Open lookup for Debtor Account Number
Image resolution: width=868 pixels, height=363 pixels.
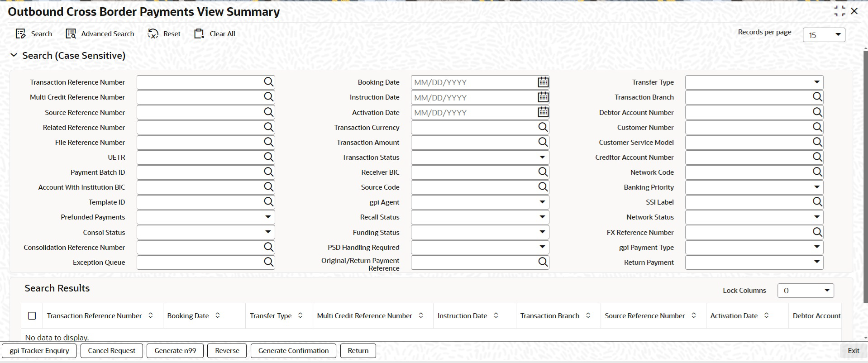817,112
